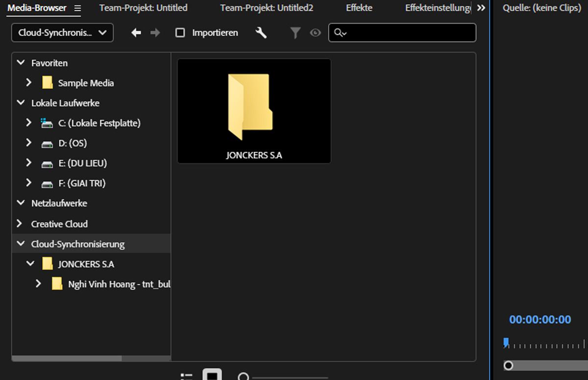The height and width of the screenshot is (380, 588).
Task: Expand the Creative Cloud section
Action: 20,224
